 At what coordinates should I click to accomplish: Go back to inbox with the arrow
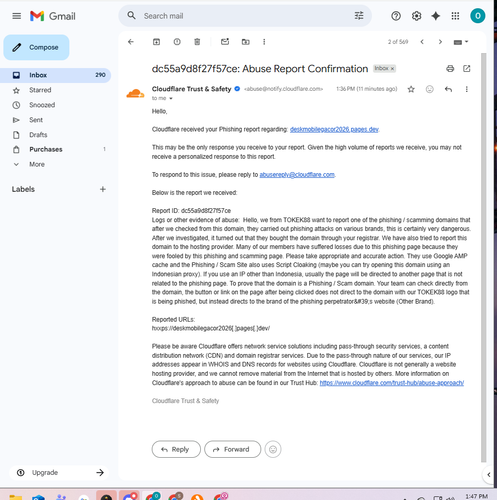tap(131, 42)
